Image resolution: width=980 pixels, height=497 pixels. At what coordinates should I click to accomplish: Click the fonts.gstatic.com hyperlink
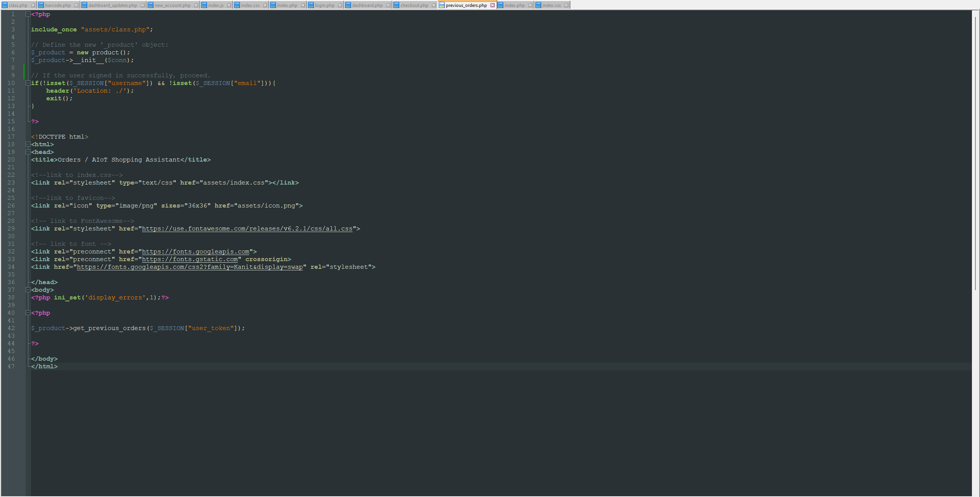point(190,259)
